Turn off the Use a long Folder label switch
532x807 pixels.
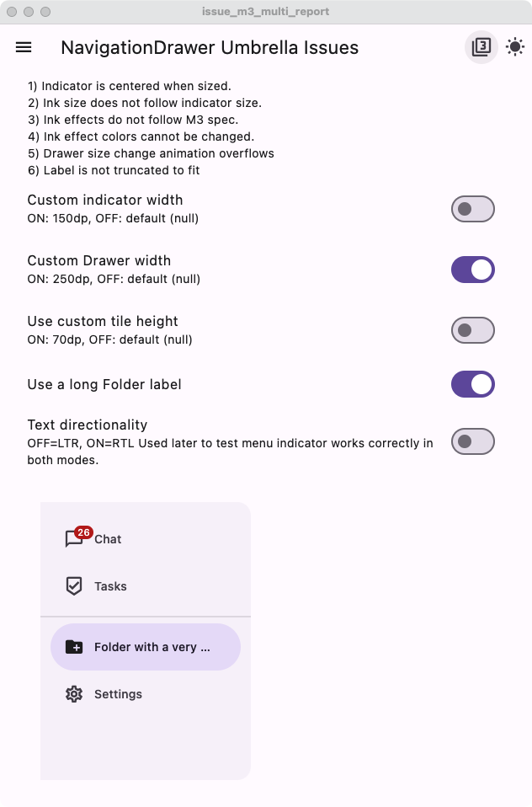(x=472, y=384)
